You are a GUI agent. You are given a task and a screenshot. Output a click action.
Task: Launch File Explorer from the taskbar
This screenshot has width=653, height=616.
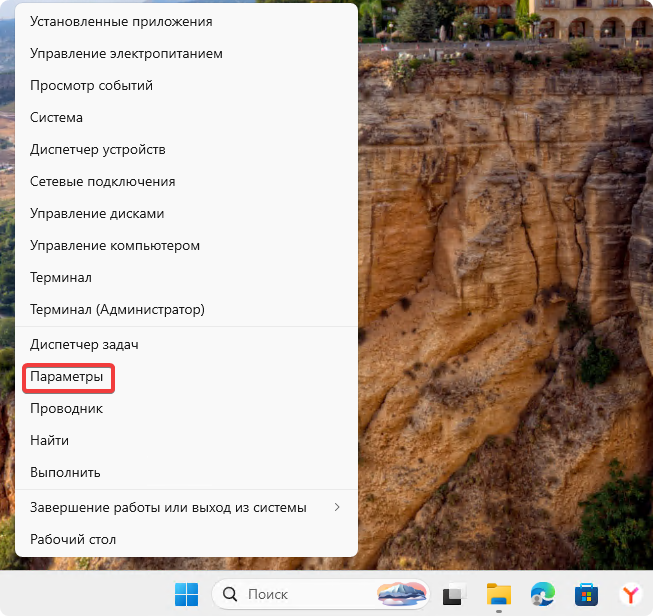coord(499,594)
